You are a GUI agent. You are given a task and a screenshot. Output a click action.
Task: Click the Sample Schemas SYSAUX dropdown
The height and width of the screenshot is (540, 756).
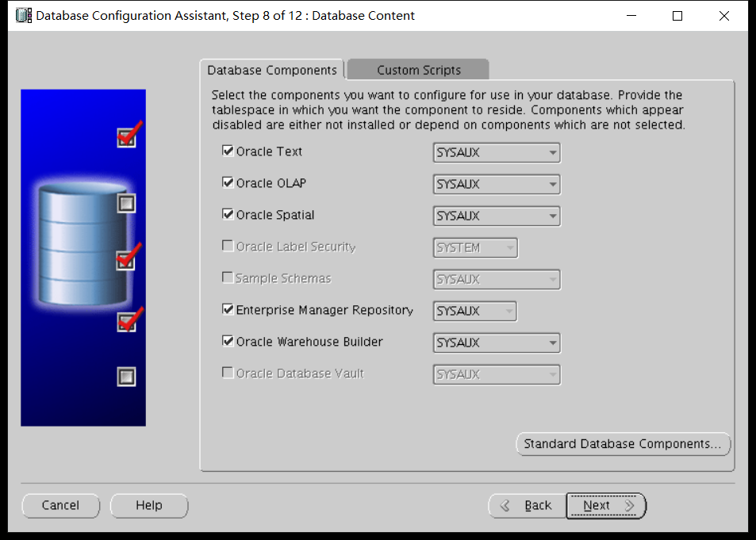coord(497,280)
